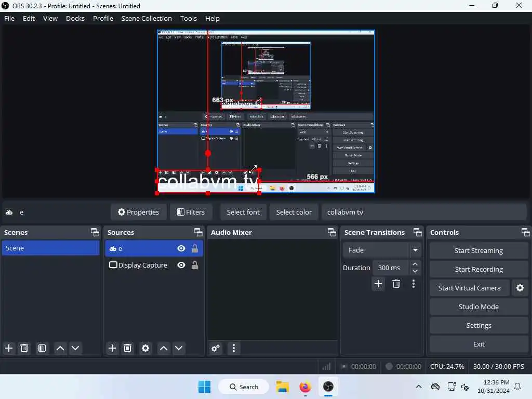This screenshot has height=399, width=532.
Task: Add a new scene with plus icon
Action: [x=9, y=348]
